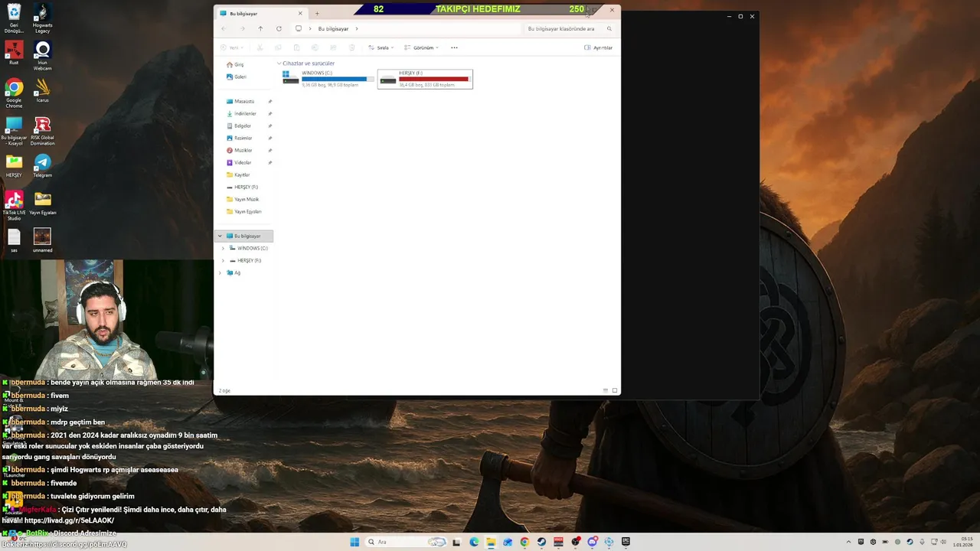Open Google Chrome desktop icon
This screenshot has width=980, height=551.
pos(14,93)
